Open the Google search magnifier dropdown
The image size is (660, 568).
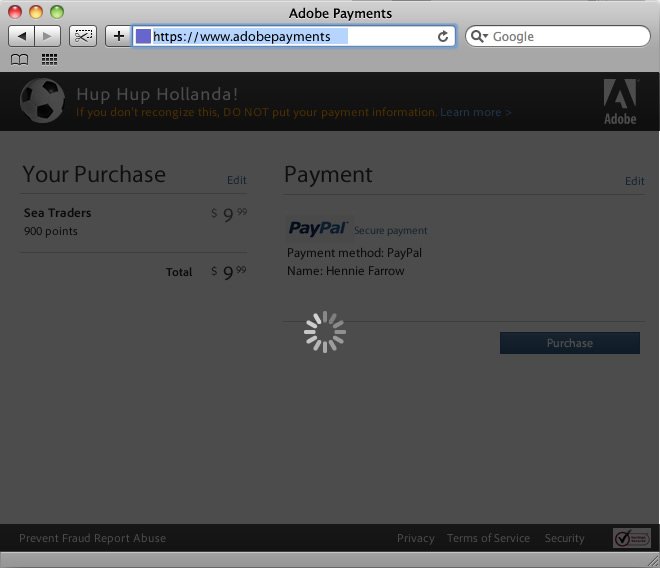tap(479, 36)
